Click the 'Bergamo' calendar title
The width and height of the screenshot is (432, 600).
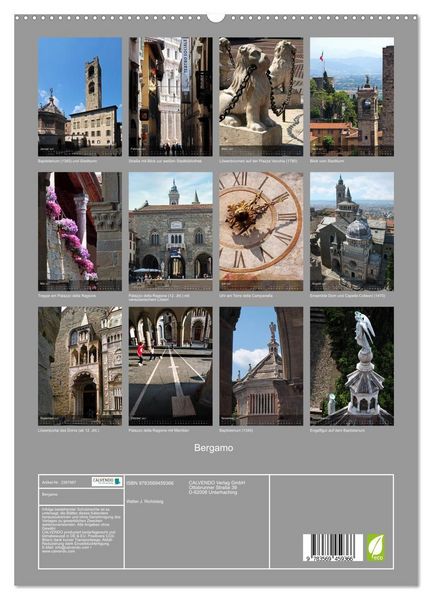[214, 448]
